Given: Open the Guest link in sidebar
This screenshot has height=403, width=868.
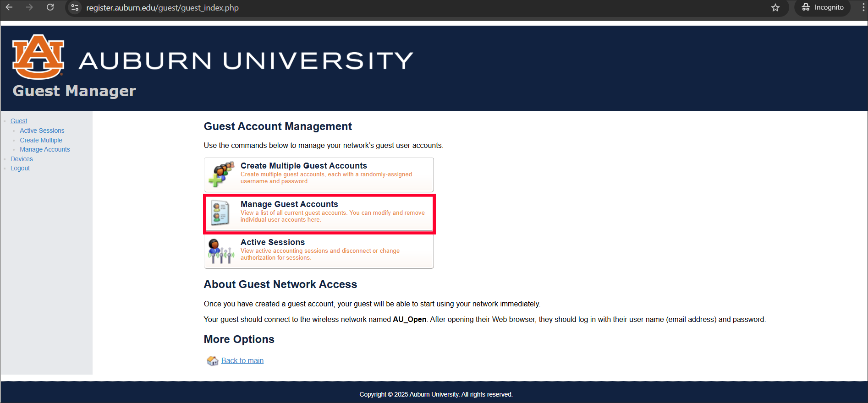Looking at the screenshot, I should click(x=19, y=121).
